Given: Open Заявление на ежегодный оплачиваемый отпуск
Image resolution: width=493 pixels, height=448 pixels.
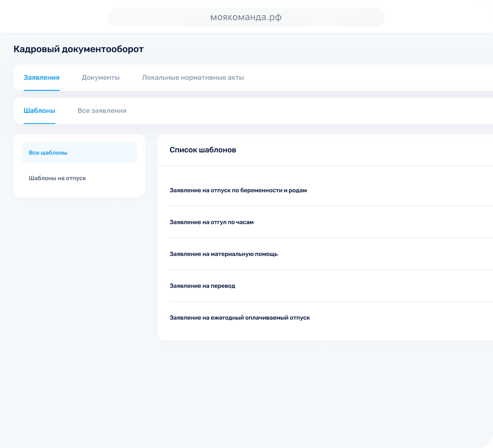Looking at the screenshot, I should [240, 318].
